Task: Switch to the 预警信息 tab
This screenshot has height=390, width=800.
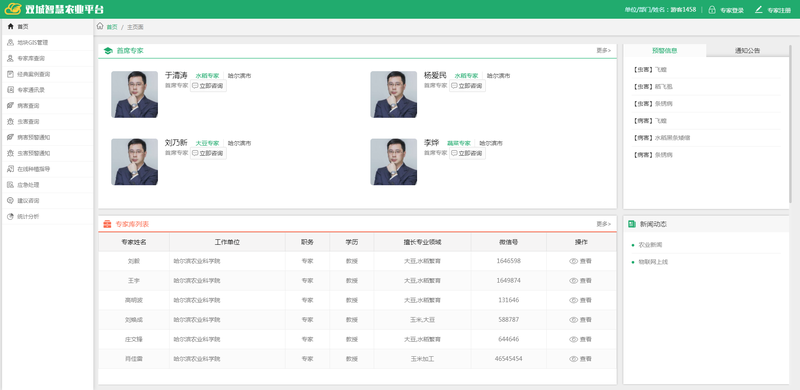Action: 665,51
